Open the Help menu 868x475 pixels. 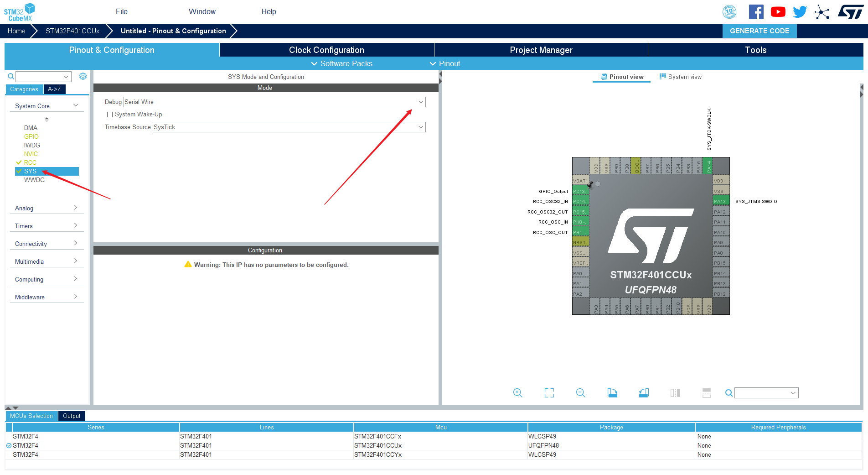click(269, 11)
